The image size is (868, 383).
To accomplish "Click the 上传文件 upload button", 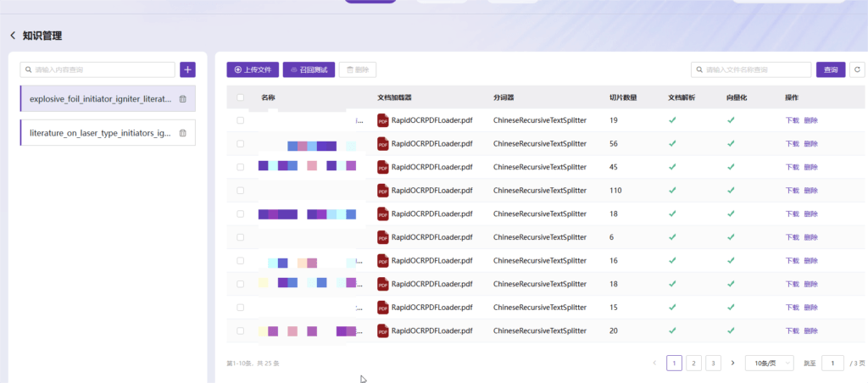I will [253, 69].
